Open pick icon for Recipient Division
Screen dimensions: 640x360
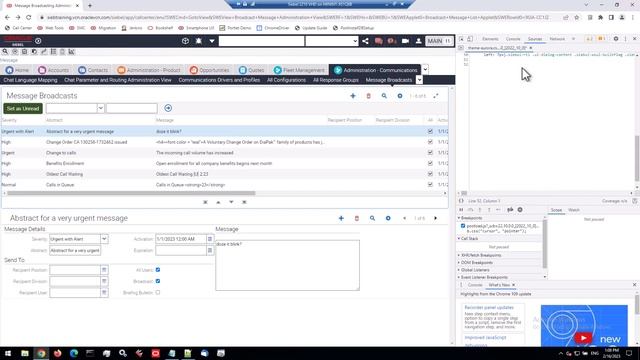pyautogui.click(x=104, y=281)
